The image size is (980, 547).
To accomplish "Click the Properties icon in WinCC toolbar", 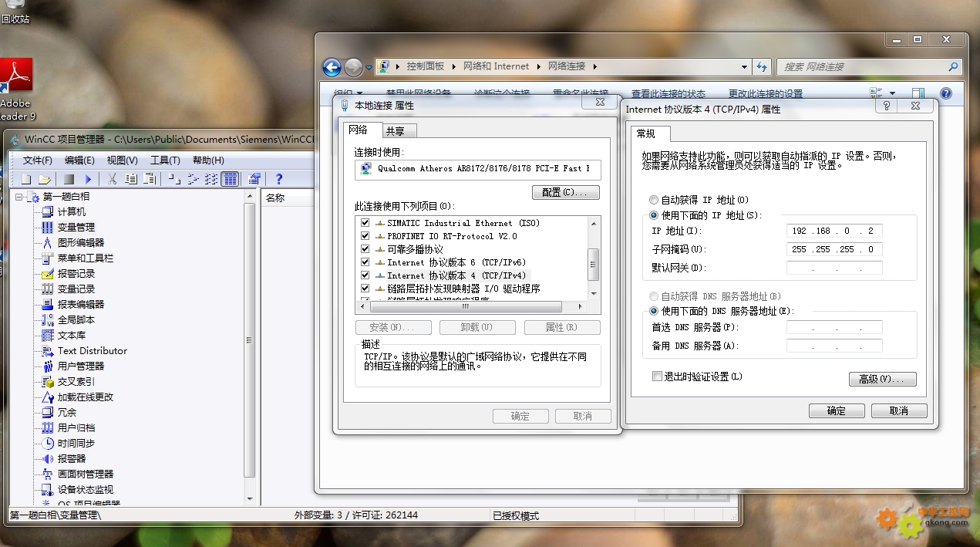I will point(254,179).
